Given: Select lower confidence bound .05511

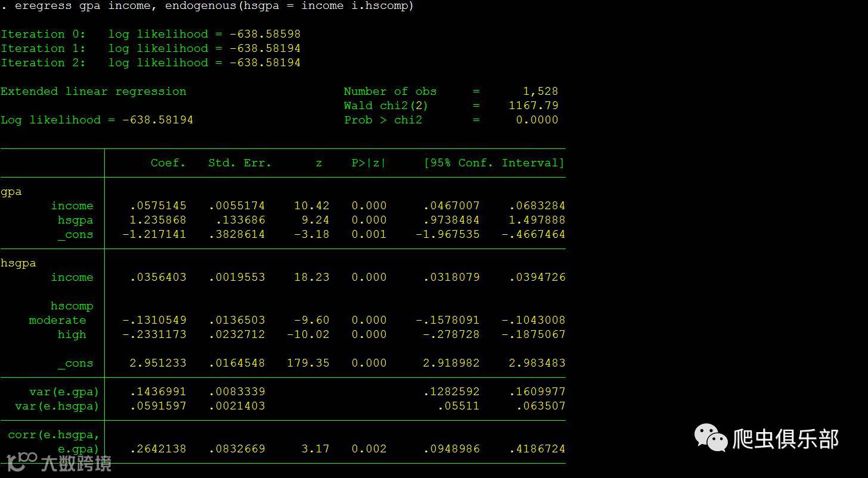Looking at the screenshot, I should pos(458,406).
